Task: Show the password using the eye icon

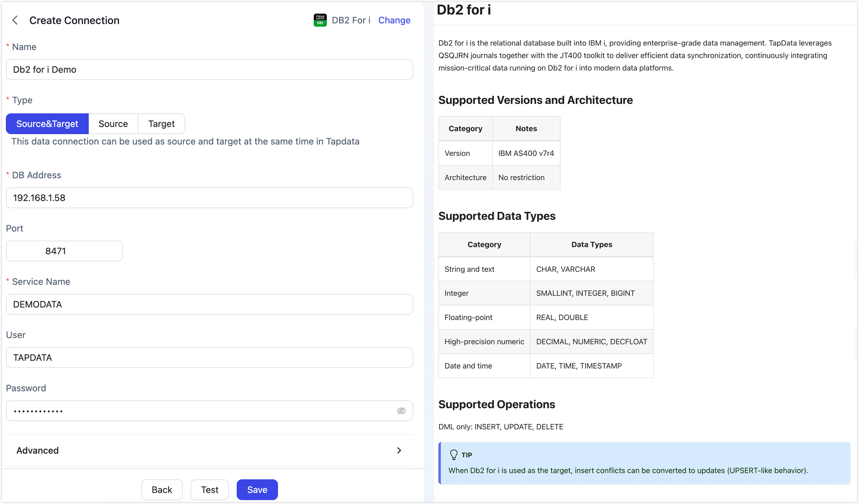Action: click(x=401, y=411)
